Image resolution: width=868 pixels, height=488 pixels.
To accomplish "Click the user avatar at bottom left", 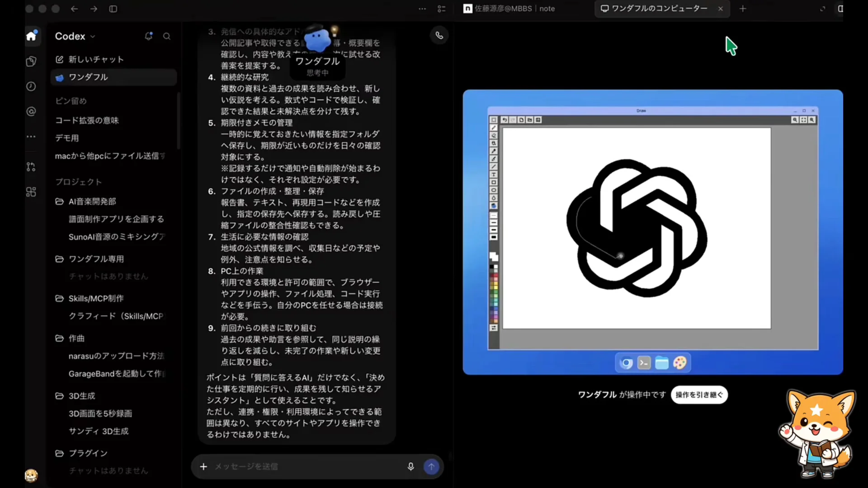I will click(31, 475).
